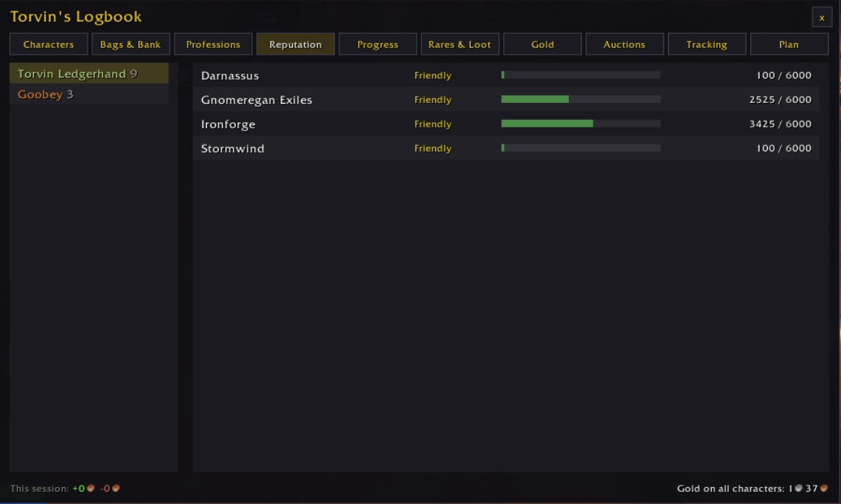Click the Ironforge faction name
The image size is (841, 504).
point(228,124)
